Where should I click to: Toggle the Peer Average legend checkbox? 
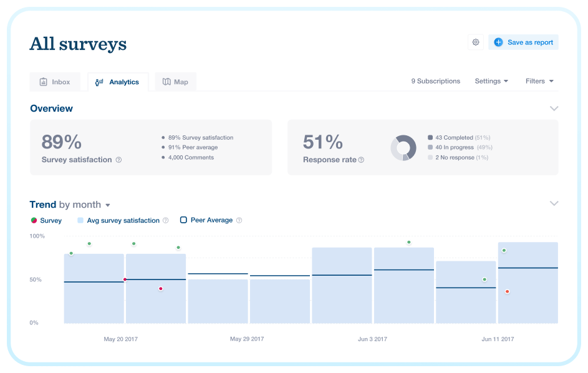click(183, 220)
